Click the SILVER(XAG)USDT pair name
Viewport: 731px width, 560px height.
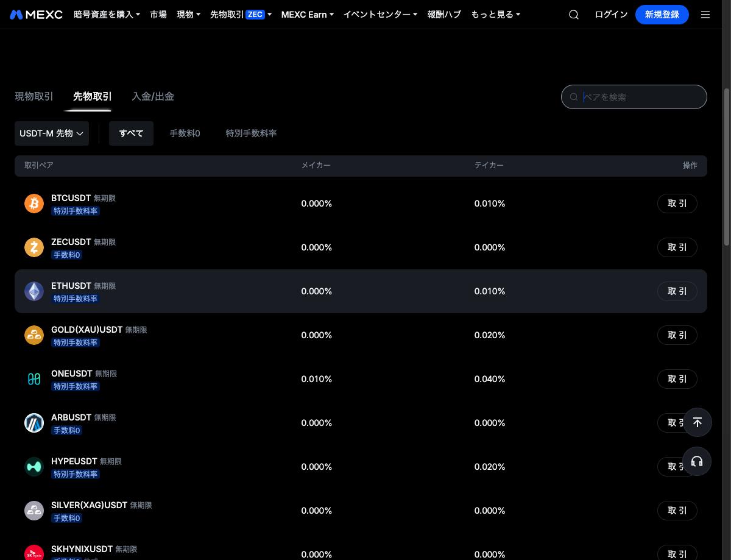click(89, 505)
